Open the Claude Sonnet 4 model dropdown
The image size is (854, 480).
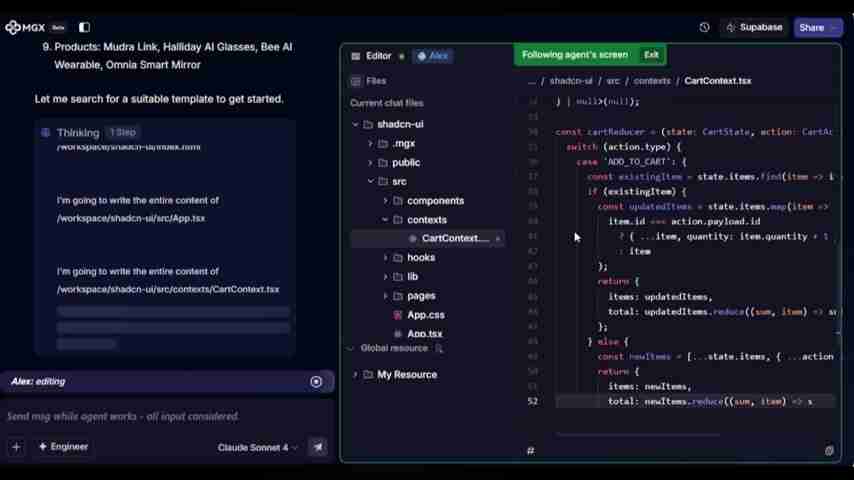[258, 448]
